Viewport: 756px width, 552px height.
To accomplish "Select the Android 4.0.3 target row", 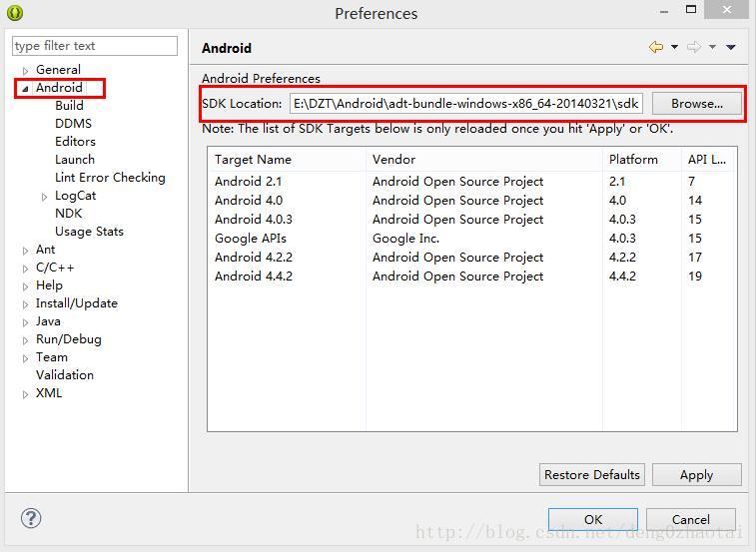I will point(472,220).
